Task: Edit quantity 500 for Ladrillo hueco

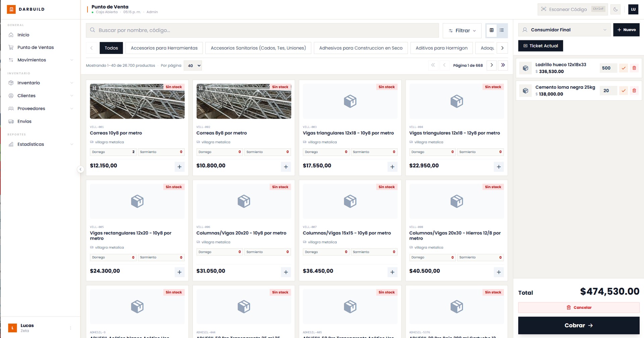Action: (x=608, y=68)
